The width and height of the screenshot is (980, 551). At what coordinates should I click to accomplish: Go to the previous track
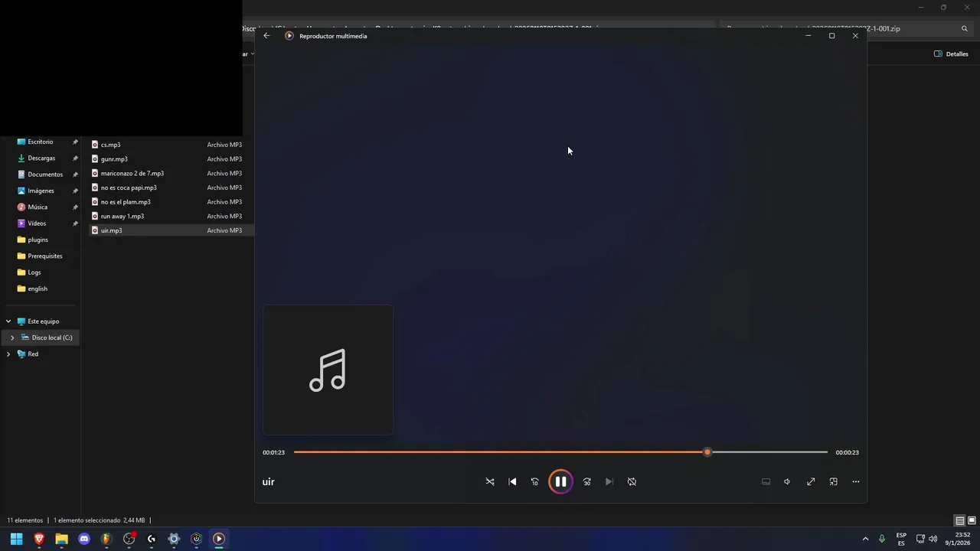click(512, 481)
